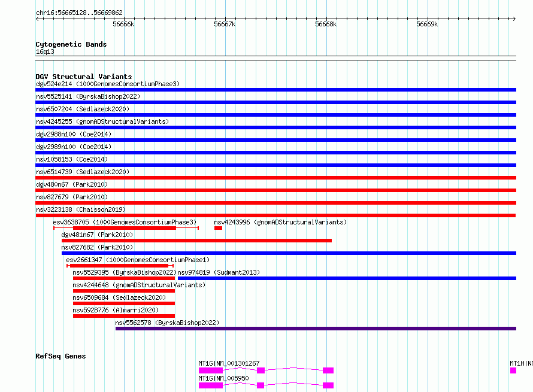Select the esv3638705 red bar with whiskers
Image resolution: width=533 pixels, height=392 pixels.
point(126,228)
